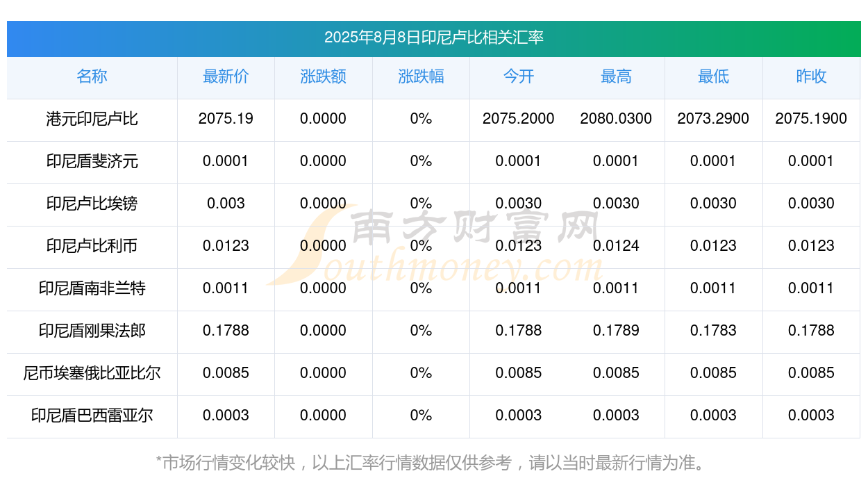Click the high value 2080.0300
This screenshot has height=485, width=868.
click(x=616, y=119)
